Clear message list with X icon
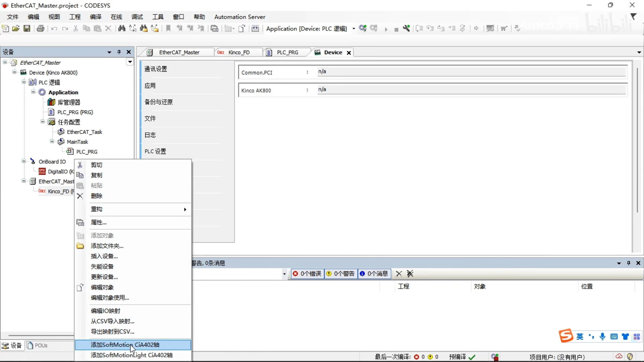Image resolution: width=644 pixels, height=362 pixels. pos(399,274)
